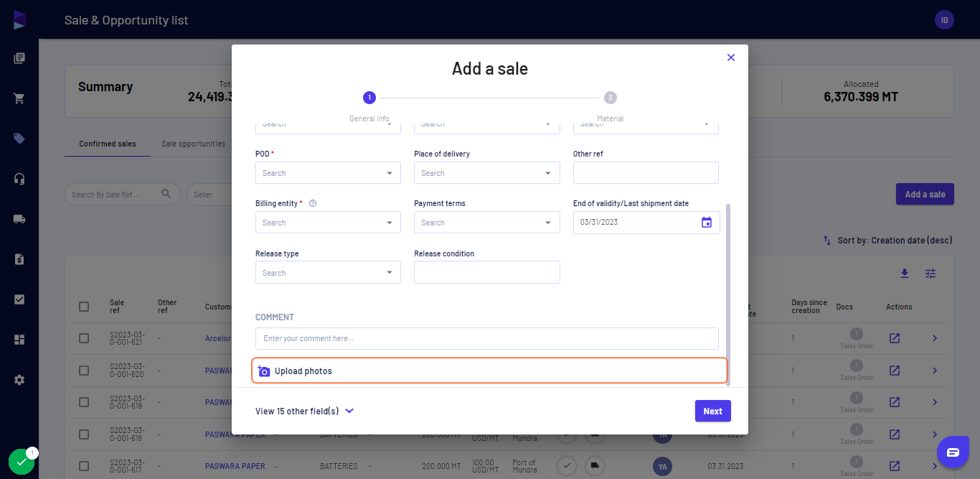Click the camera icon for Upload photos

coord(264,371)
